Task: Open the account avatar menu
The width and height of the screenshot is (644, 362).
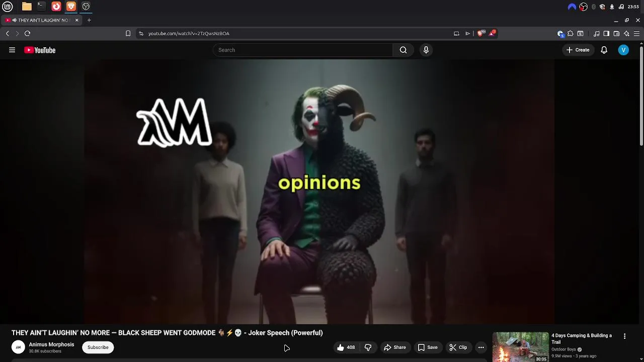Action: coord(623,50)
